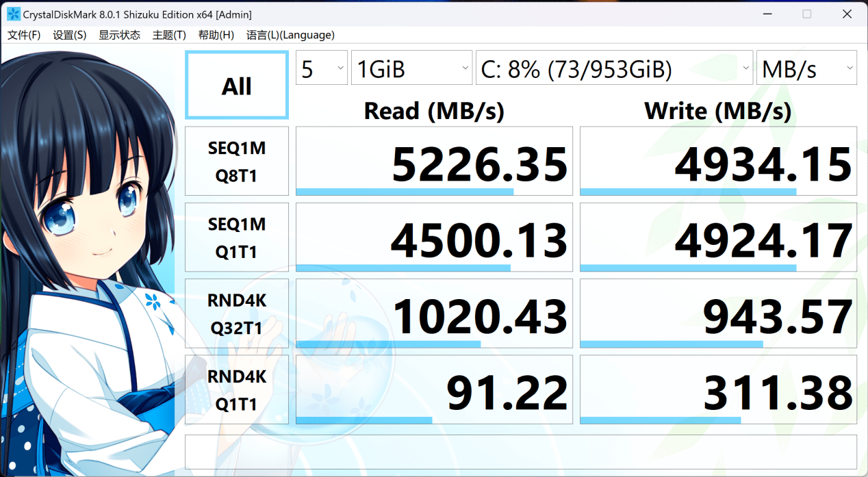
Task: Open the 文件(F) menu
Action: tap(24, 35)
